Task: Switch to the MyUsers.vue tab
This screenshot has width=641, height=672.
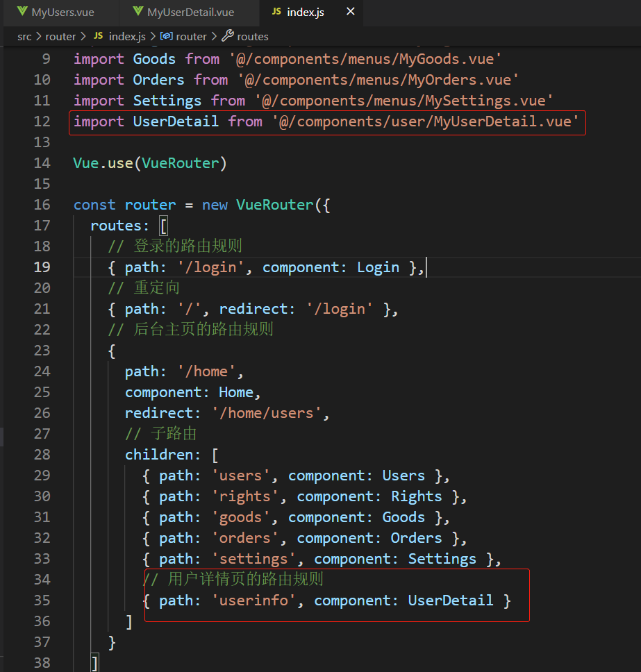Action: click(61, 12)
